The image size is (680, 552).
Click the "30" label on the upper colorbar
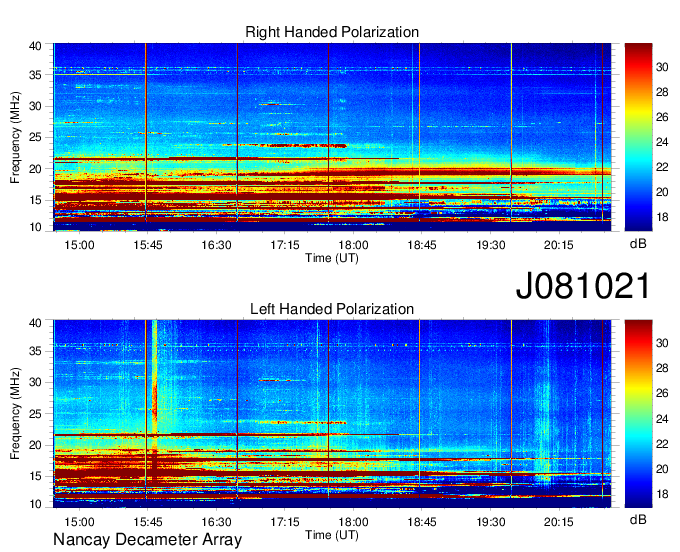tap(662, 67)
